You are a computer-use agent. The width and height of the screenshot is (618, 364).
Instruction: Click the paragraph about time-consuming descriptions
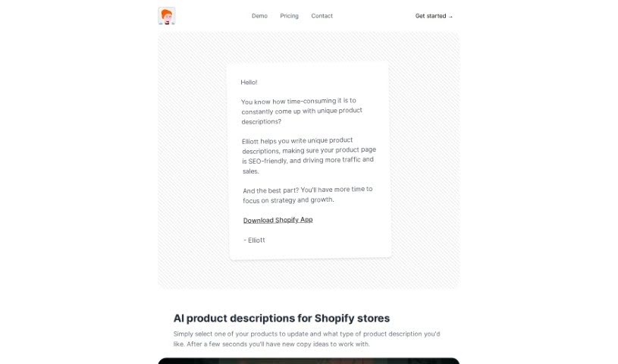tap(301, 111)
